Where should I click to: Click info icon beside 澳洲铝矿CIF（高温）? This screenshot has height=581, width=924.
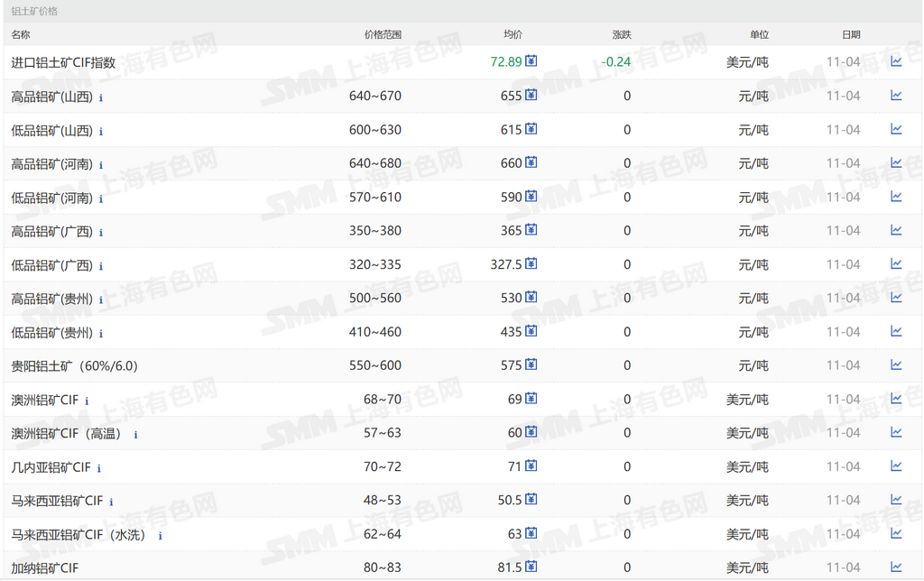[x=135, y=435]
